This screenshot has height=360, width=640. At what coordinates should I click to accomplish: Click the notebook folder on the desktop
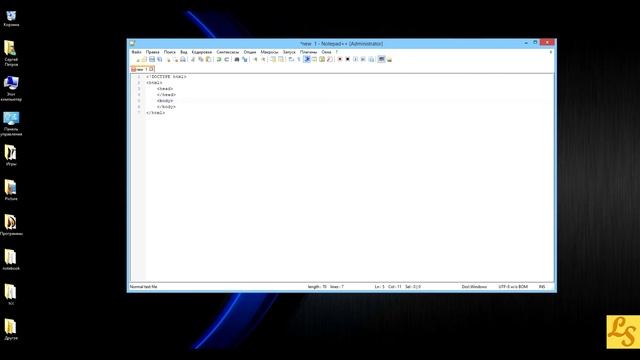coord(11,260)
